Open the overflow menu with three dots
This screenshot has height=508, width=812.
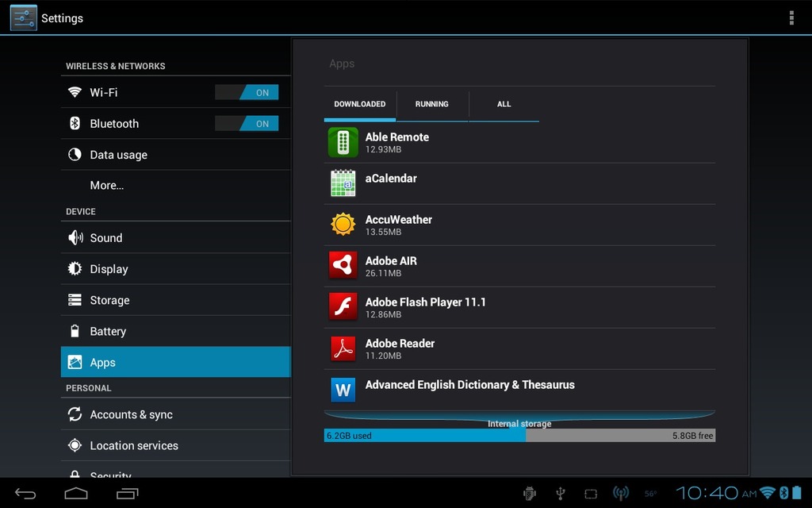[x=791, y=17]
